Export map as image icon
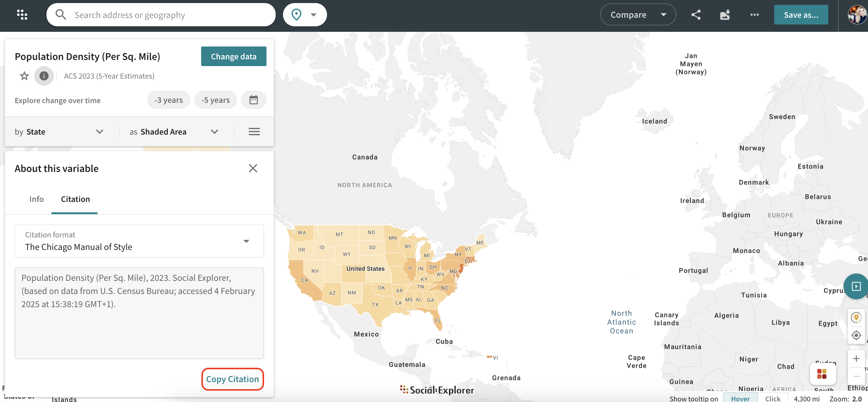The width and height of the screenshot is (868, 402). (725, 14)
